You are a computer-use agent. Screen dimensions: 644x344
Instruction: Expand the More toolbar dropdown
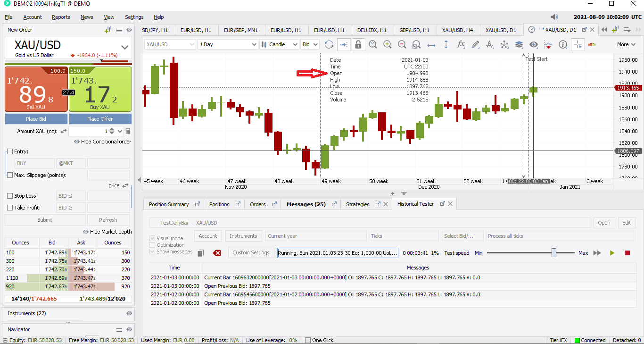pos(626,44)
